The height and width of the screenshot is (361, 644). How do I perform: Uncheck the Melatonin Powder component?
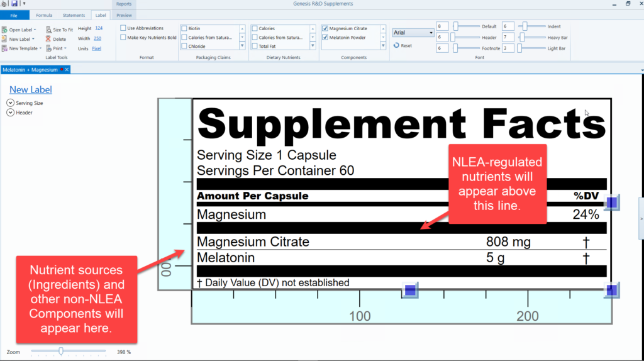point(325,37)
